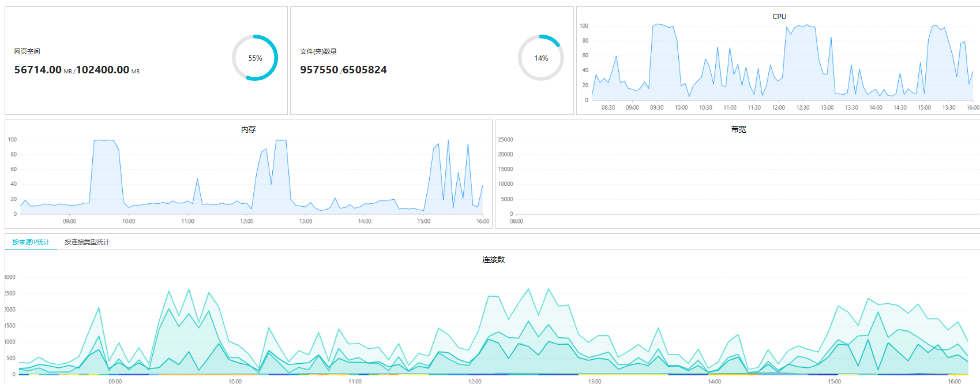Click the 内存 chart title
The width and height of the screenshot is (980, 384).
pyautogui.click(x=248, y=129)
